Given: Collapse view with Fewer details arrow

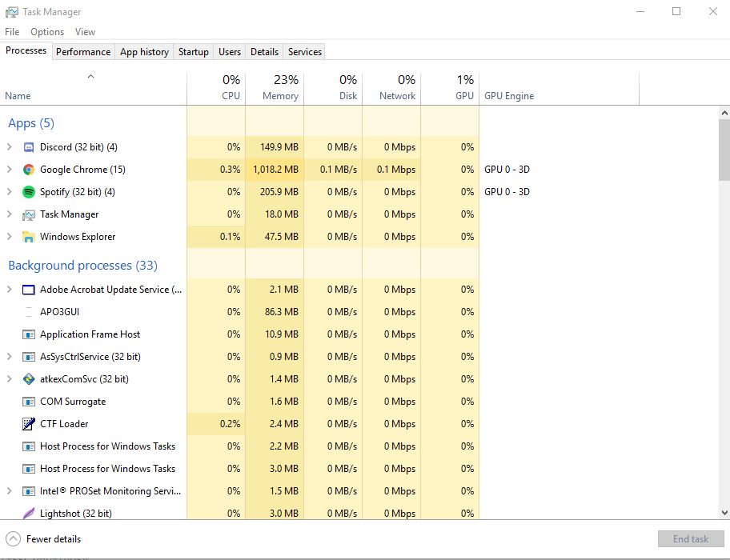Looking at the screenshot, I should click(x=13, y=539).
